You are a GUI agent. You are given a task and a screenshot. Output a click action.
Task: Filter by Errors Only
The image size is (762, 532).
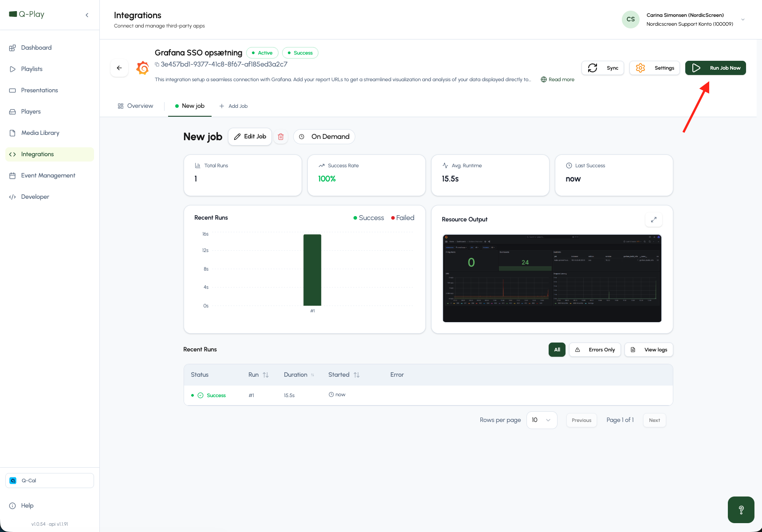(595, 350)
